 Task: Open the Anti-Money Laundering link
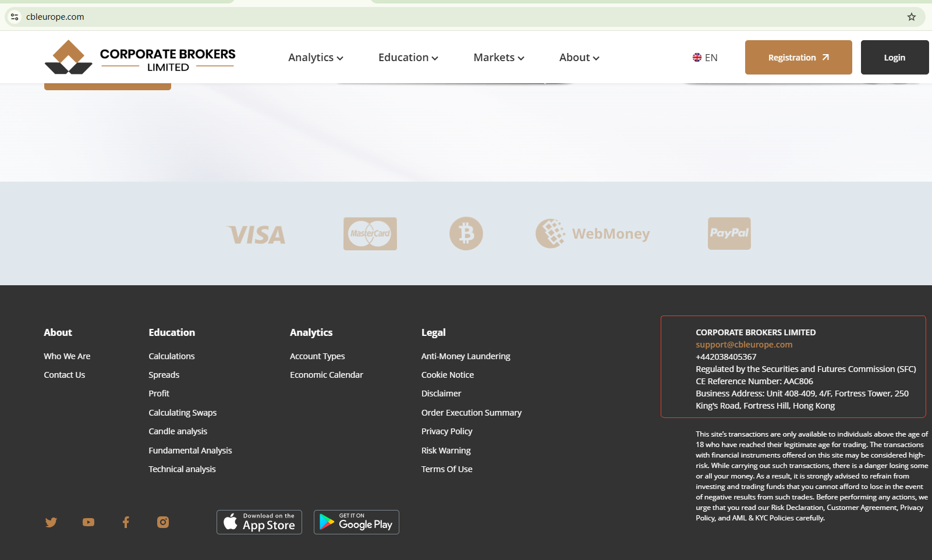point(466,356)
